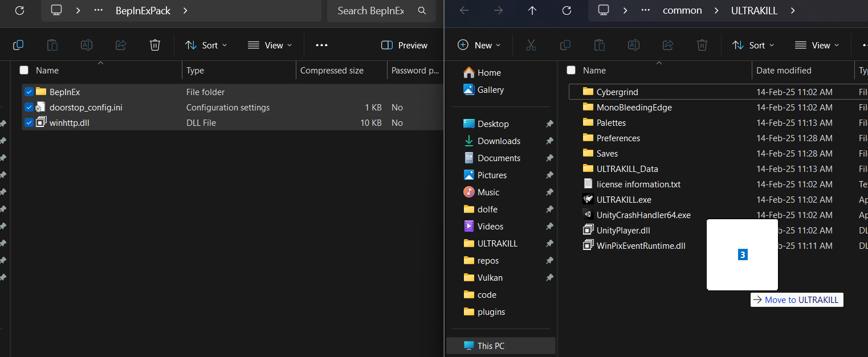Open View dropdown in BepInExPack window
868x357 pixels.
pyautogui.click(x=270, y=45)
